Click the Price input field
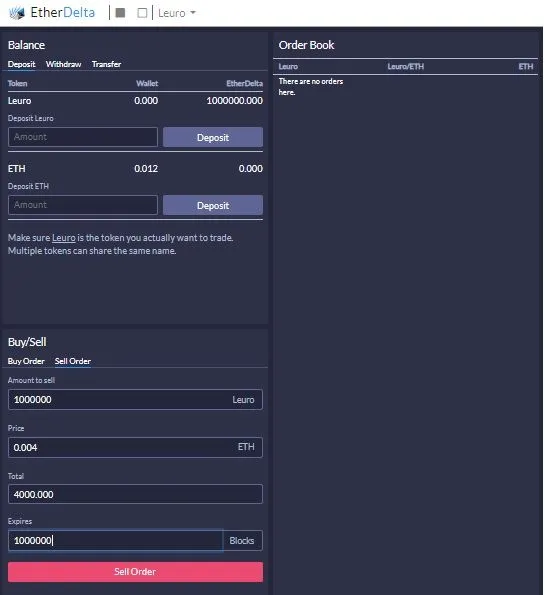 point(135,447)
